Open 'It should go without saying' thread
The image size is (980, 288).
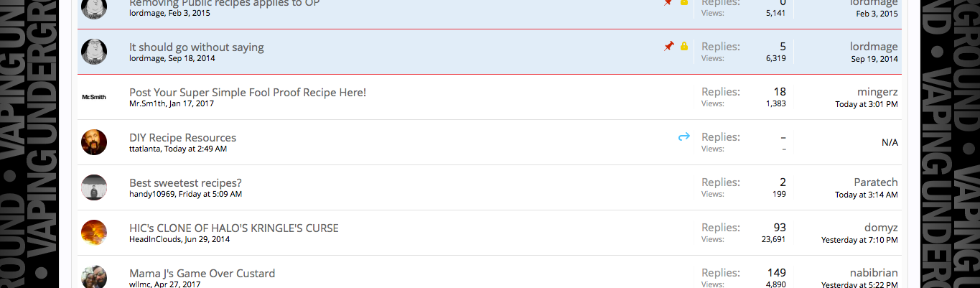(x=197, y=47)
